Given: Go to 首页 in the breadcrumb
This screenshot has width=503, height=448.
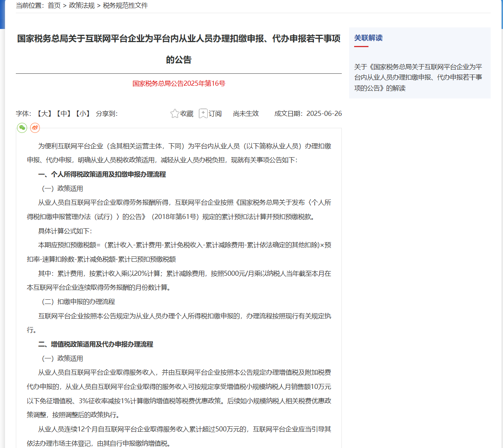Looking at the screenshot, I should (x=54, y=5).
